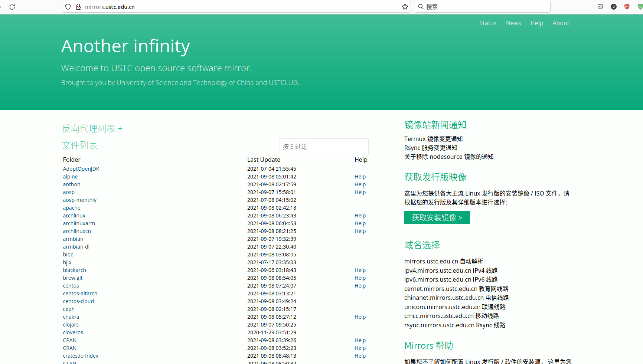Open the aosp folder link
Screen dimensions: 643x364
pos(69,192)
